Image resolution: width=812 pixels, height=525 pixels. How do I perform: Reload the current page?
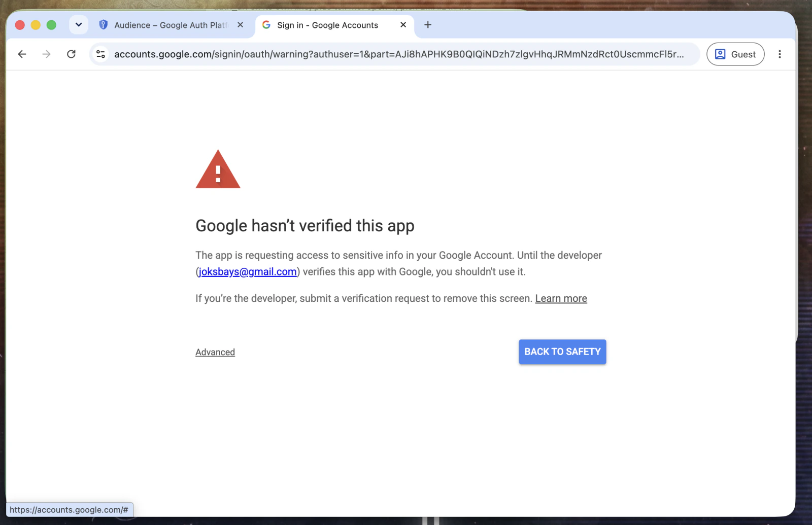[x=71, y=54]
